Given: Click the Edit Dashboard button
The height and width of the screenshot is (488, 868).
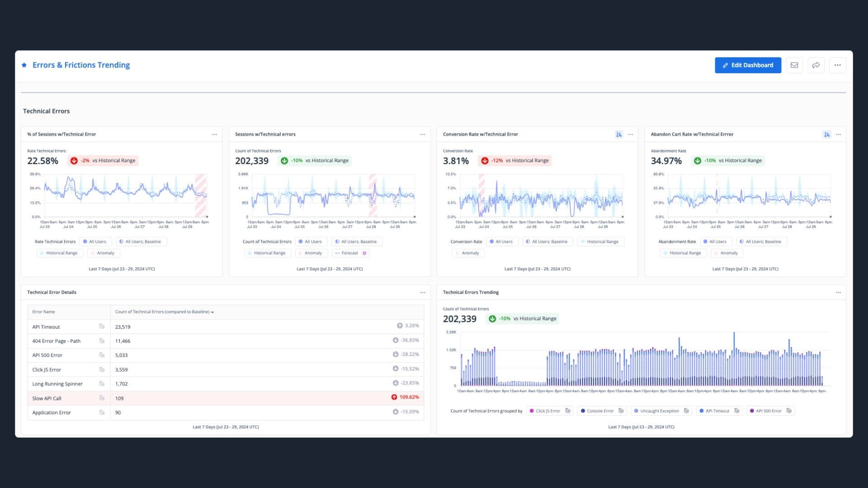Looking at the screenshot, I should click(x=748, y=65).
